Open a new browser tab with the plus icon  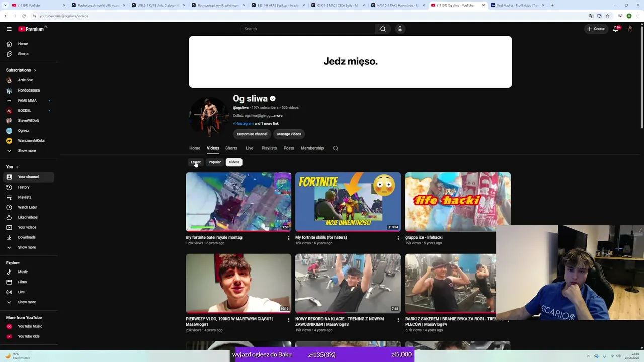tap(552, 5)
